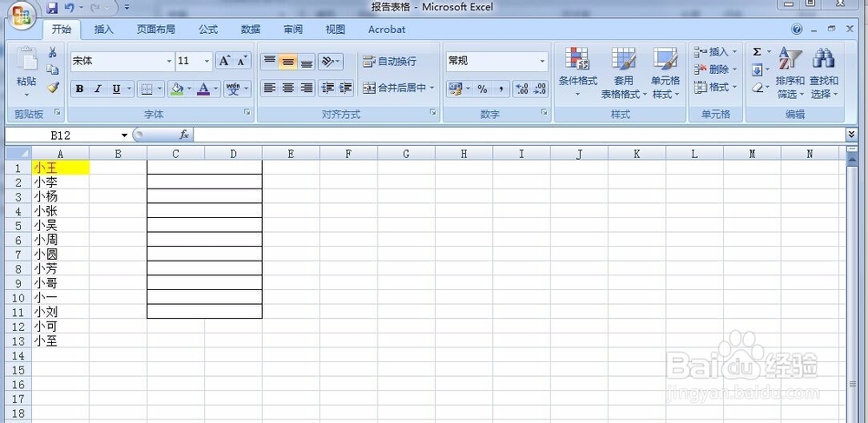The image size is (868, 423).
Task: Apply top vertical alignment
Action: pos(270,61)
